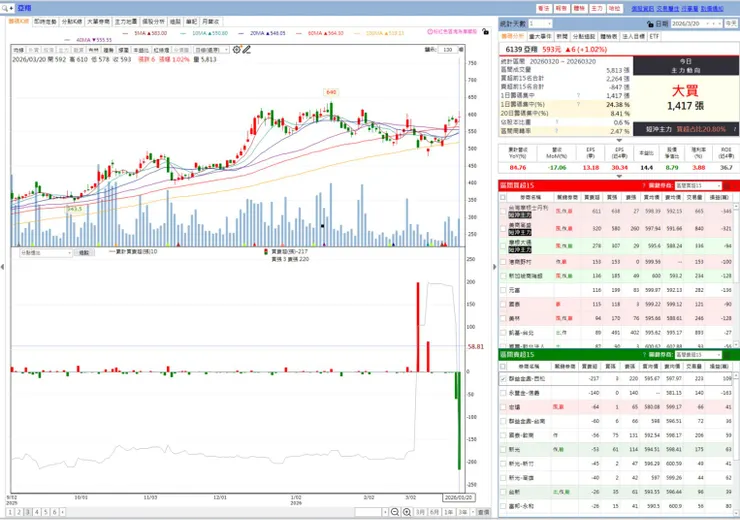Check the select-all box in 區間賣超15 table
740x520 pixels.
click(x=503, y=366)
